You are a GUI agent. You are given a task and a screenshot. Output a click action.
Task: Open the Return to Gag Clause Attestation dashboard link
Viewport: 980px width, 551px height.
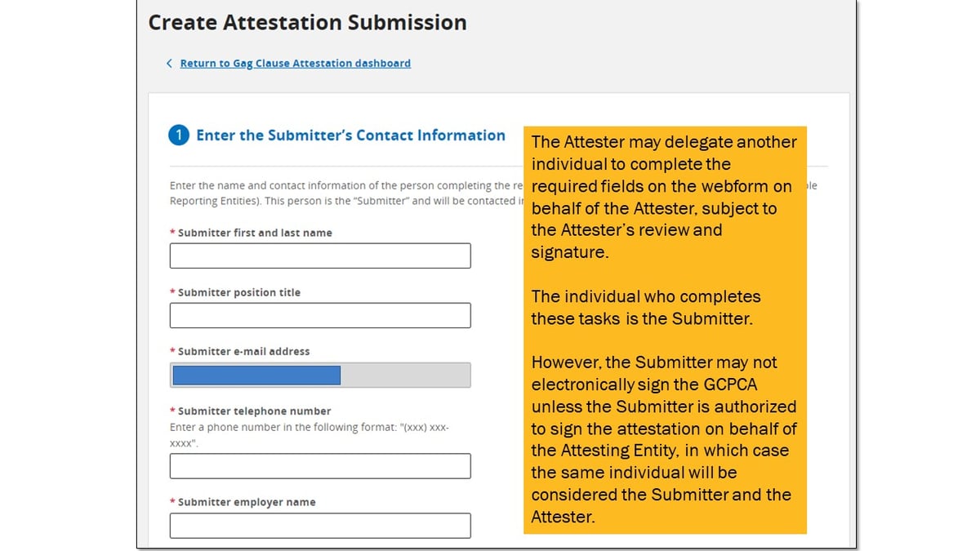(x=294, y=63)
